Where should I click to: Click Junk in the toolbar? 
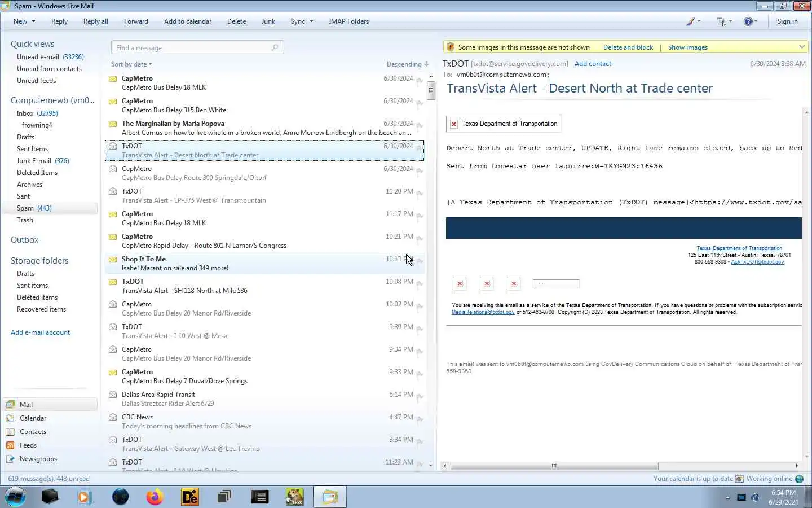(x=268, y=21)
